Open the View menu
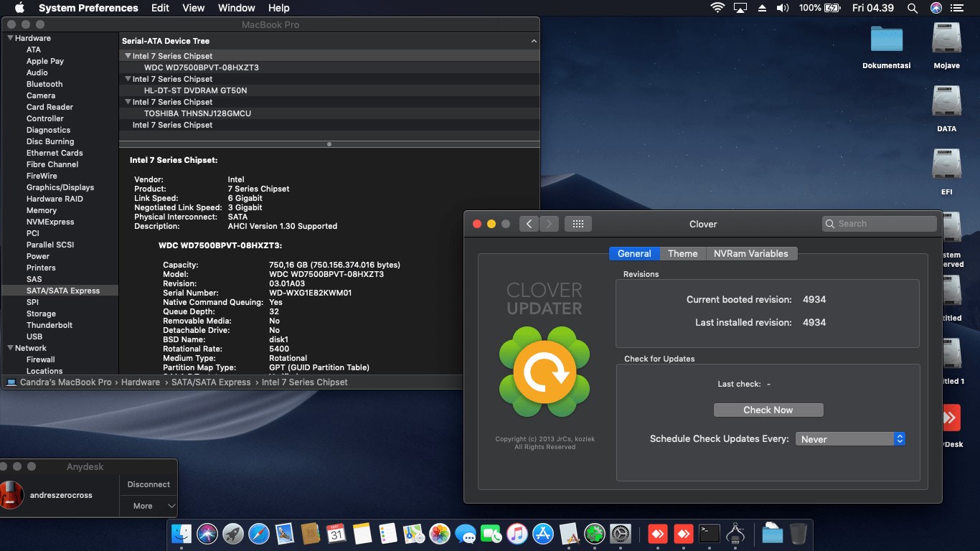The height and width of the screenshot is (551, 980). [194, 8]
